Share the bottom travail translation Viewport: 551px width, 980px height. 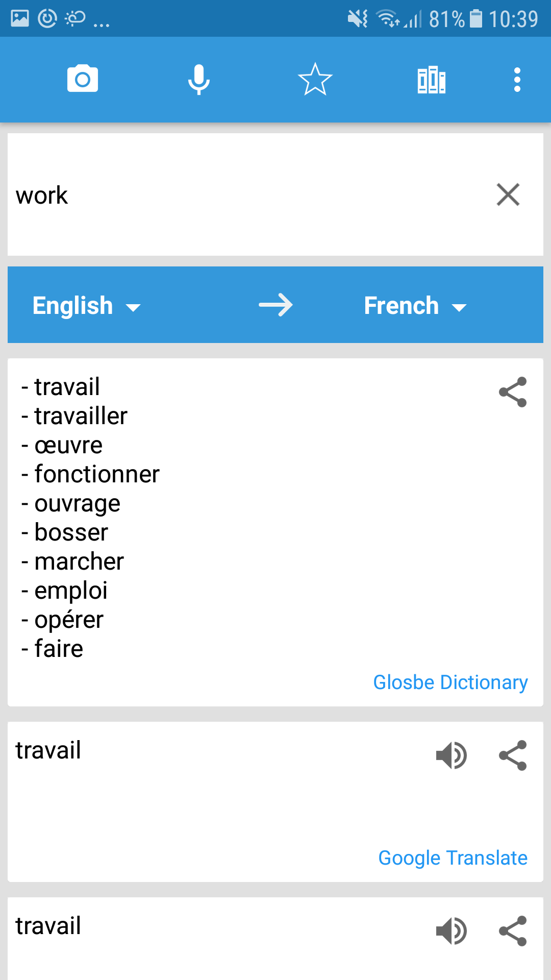(x=513, y=930)
